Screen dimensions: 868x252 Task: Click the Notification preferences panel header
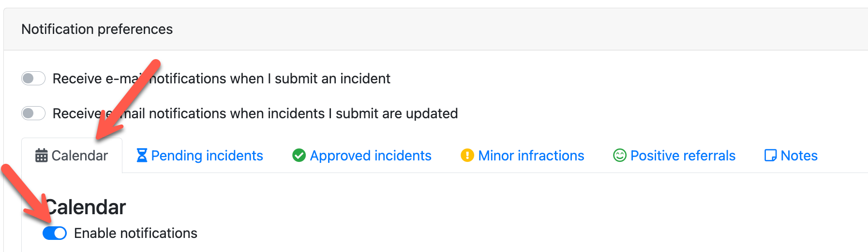[97, 29]
